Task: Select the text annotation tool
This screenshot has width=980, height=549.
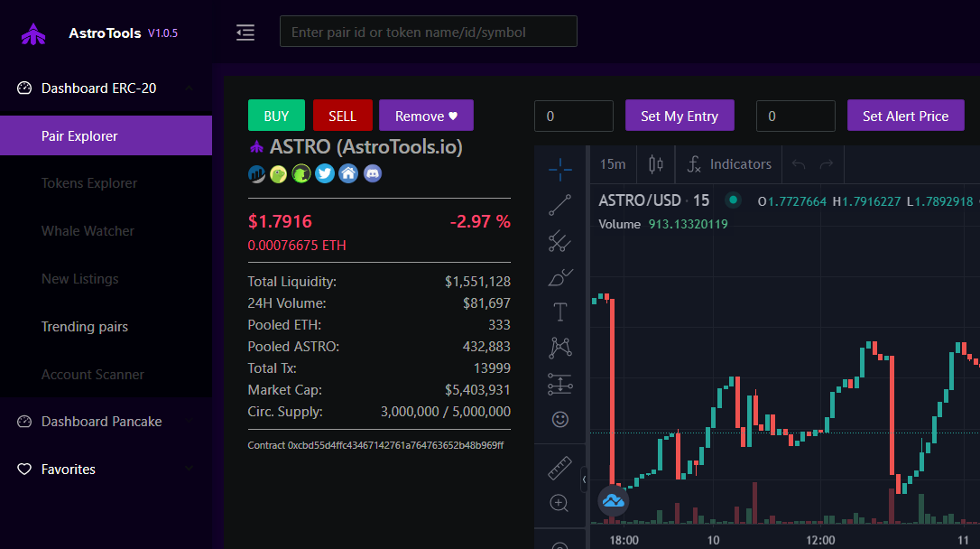Action: pyautogui.click(x=560, y=312)
